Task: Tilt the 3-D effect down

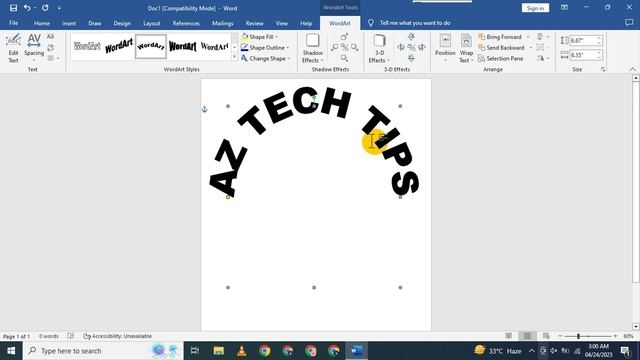Action: click(411, 58)
